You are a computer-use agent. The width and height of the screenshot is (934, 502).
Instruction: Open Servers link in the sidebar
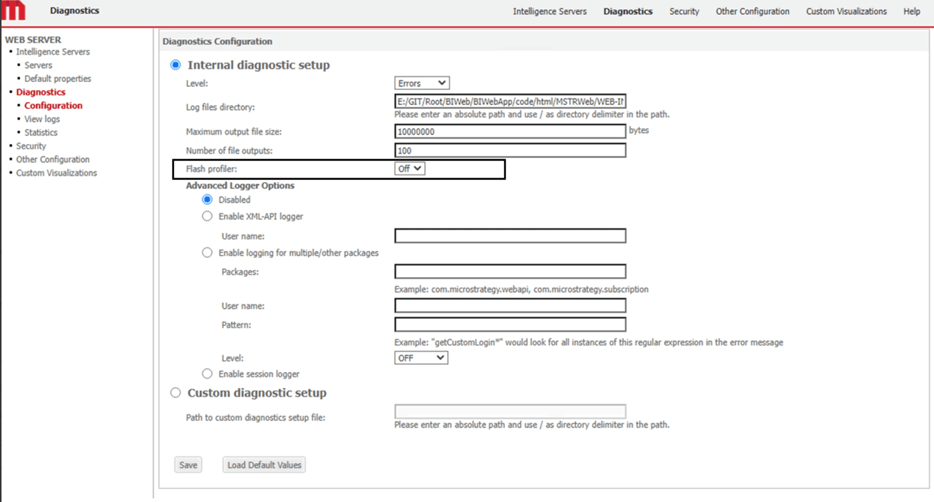38,66
